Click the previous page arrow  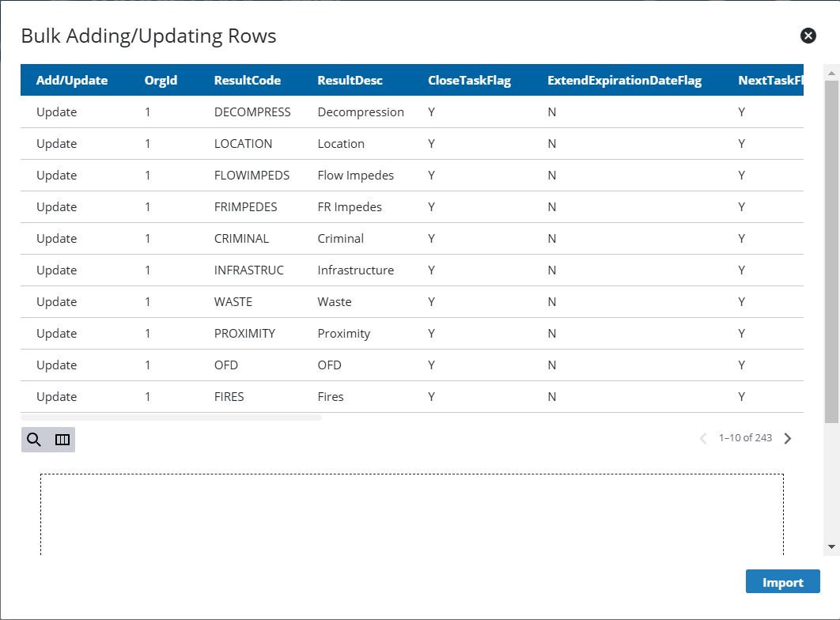[703, 438]
